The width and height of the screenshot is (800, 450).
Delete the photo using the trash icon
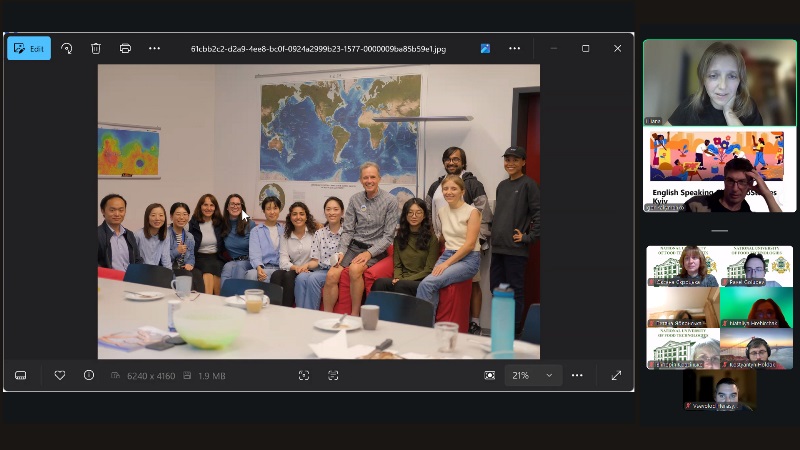point(95,48)
